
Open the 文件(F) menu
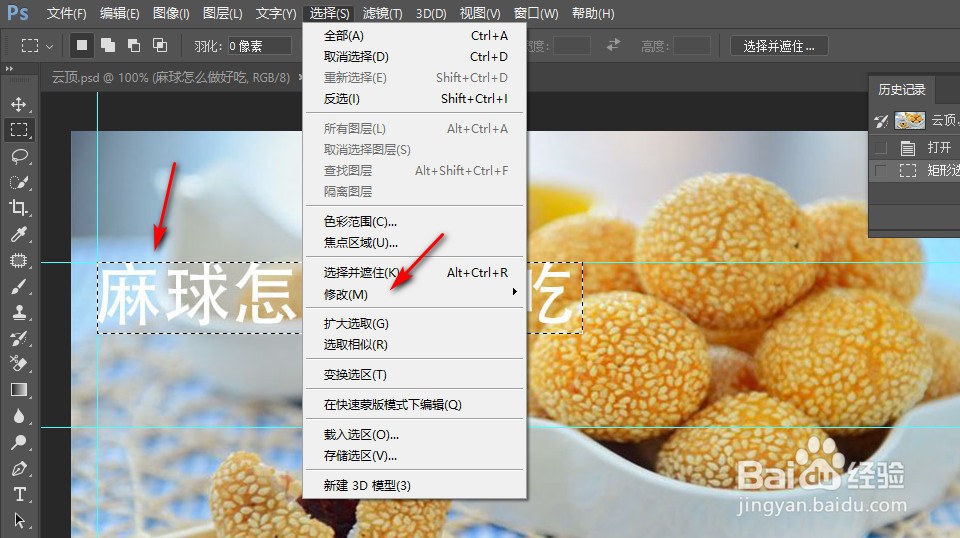point(66,13)
